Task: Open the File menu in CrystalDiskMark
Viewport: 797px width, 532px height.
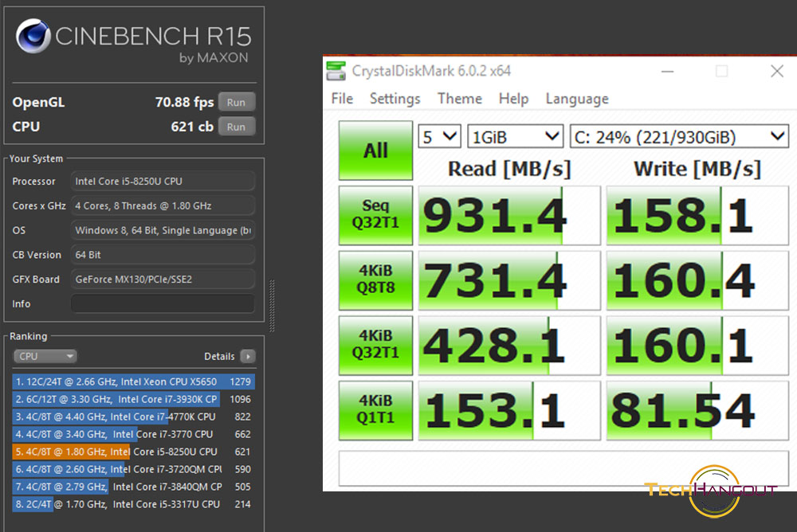Action: (x=342, y=99)
